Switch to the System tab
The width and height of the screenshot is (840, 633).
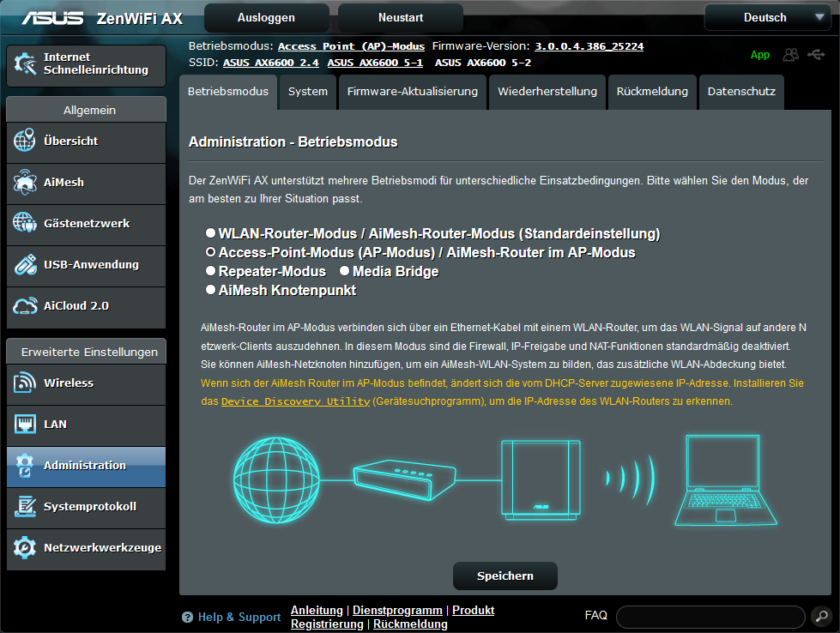[308, 92]
